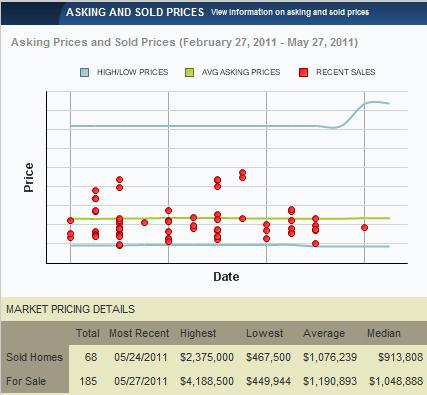Image resolution: width=427 pixels, height=395 pixels.
Task: Click highest asking price $4,188,500
Action: click(x=207, y=381)
